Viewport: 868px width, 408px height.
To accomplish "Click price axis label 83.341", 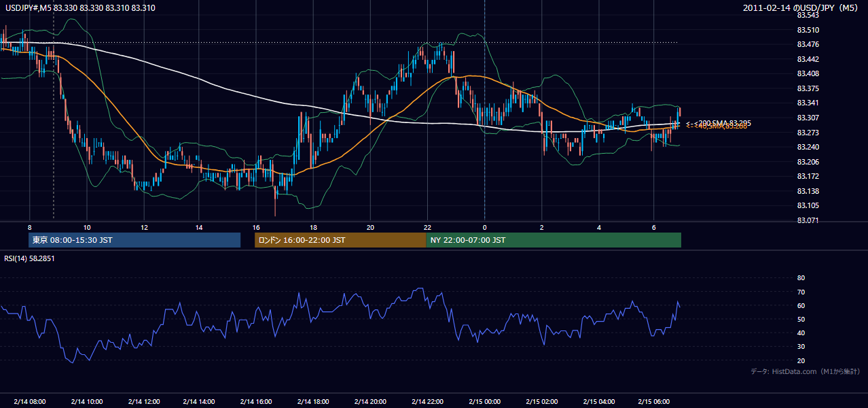I will (x=808, y=103).
